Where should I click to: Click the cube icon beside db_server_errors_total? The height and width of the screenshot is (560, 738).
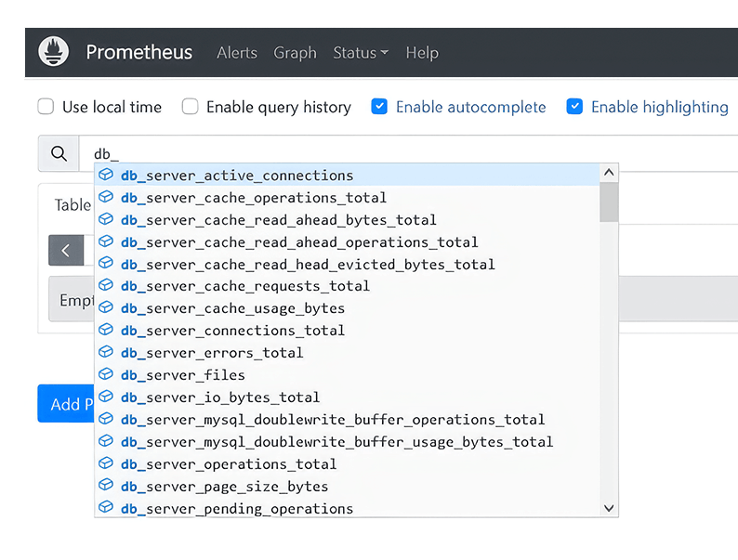tap(106, 352)
